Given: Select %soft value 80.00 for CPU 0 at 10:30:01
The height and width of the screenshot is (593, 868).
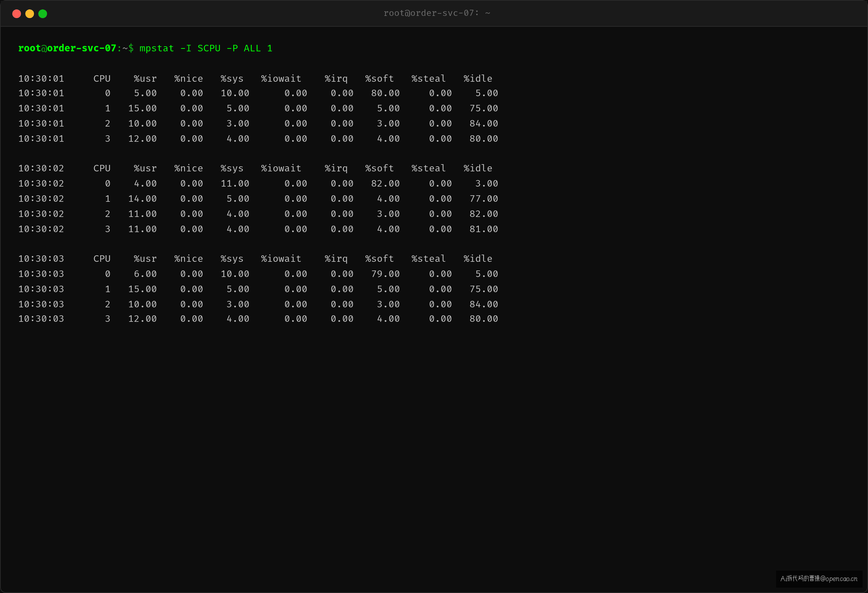Looking at the screenshot, I should coord(386,93).
